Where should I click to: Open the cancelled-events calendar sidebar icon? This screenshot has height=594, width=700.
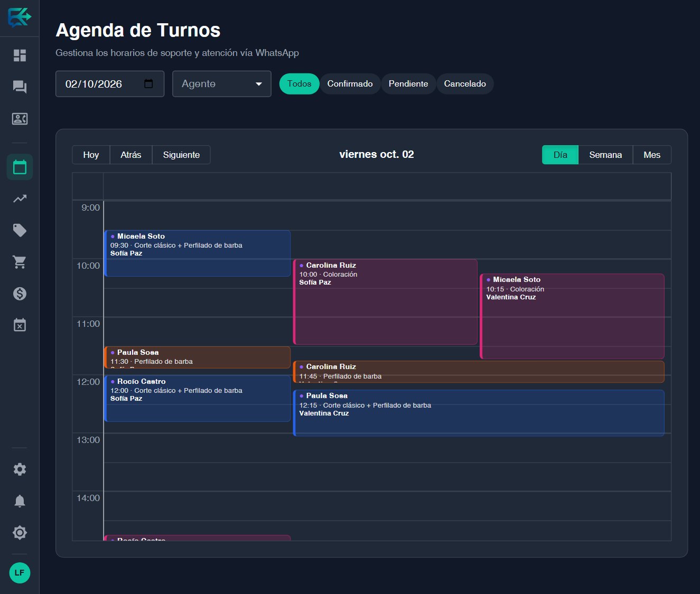[20, 325]
